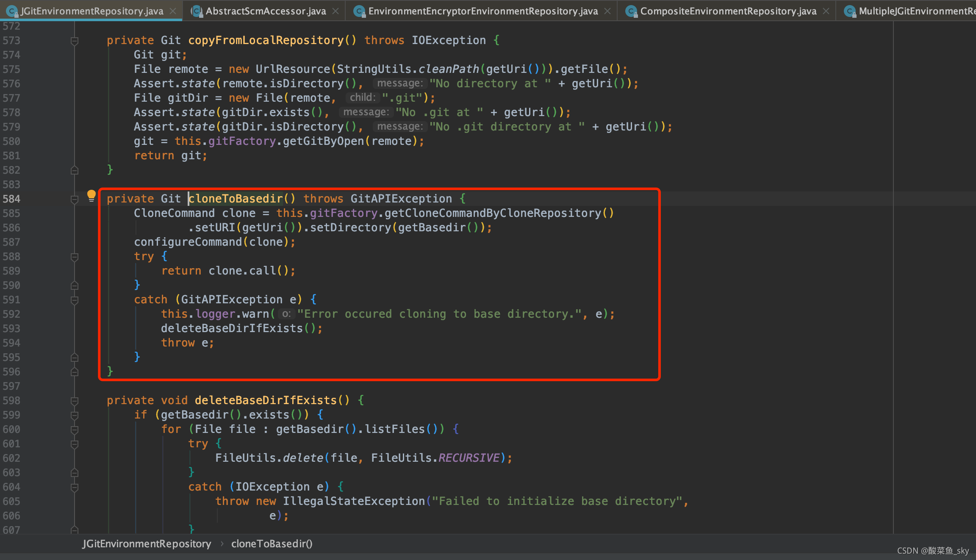976x560 pixels.
Task: Click deleteBaseDirIfExists method declaration name
Action: (x=266, y=400)
